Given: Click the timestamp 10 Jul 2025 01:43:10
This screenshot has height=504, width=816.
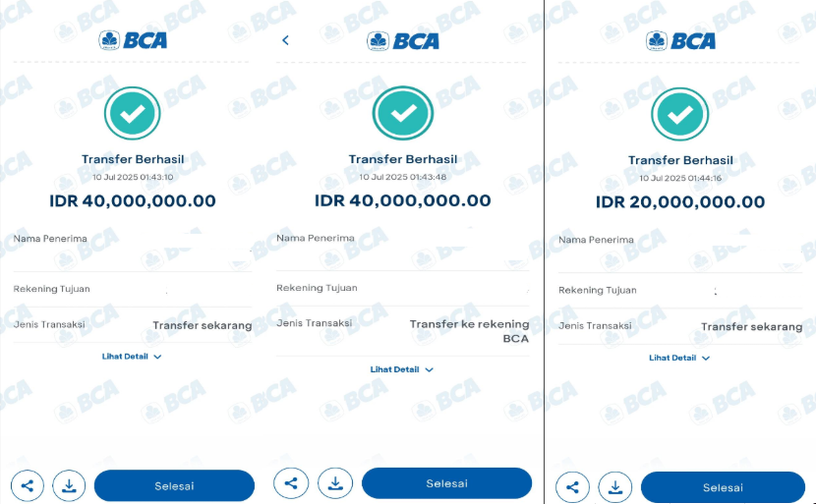Looking at the screenshot, I should [133, 177].
